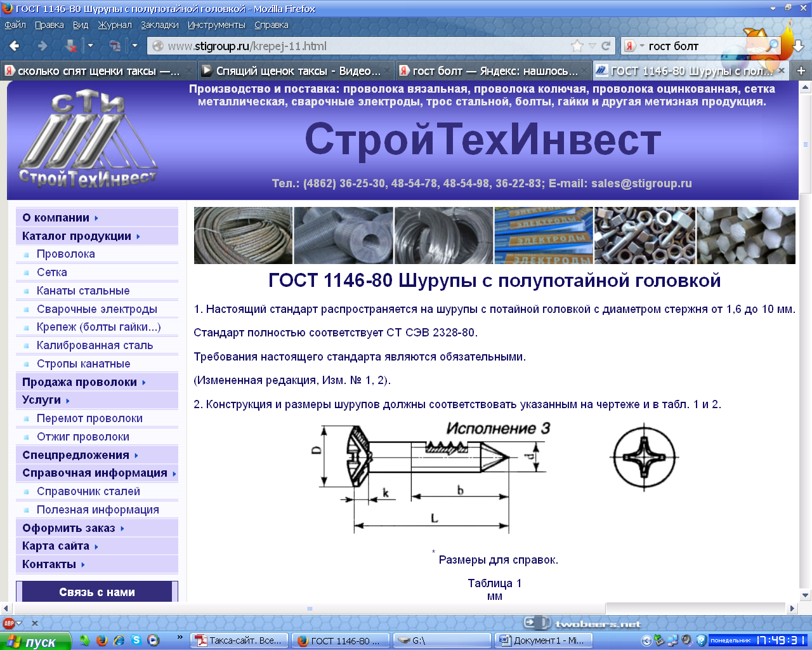The width and height of the screenshot is (812, 650).
Task: Expand hidden quick launch items chevron
Action: (180, 637)
